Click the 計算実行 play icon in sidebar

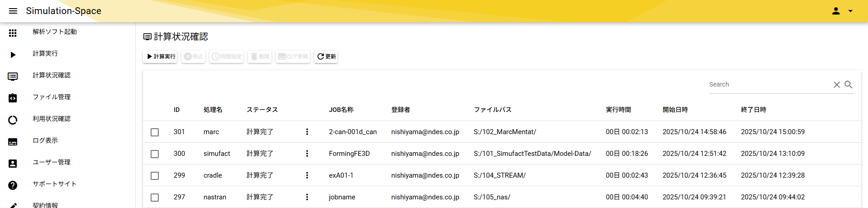(x=13, y=54)
